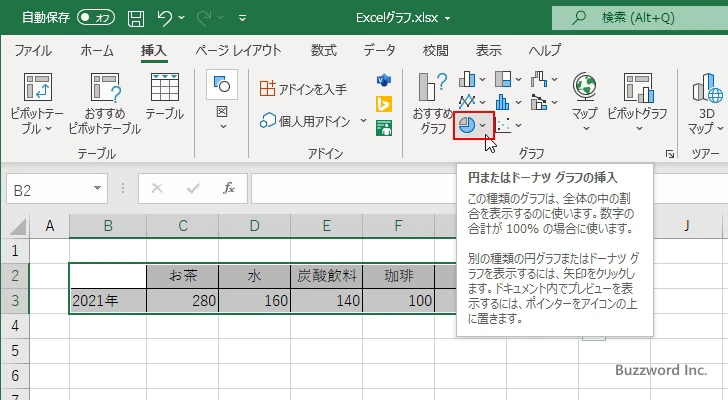728x400 pixels.
Task: Click cell with value 280
Action: point(182,301)
